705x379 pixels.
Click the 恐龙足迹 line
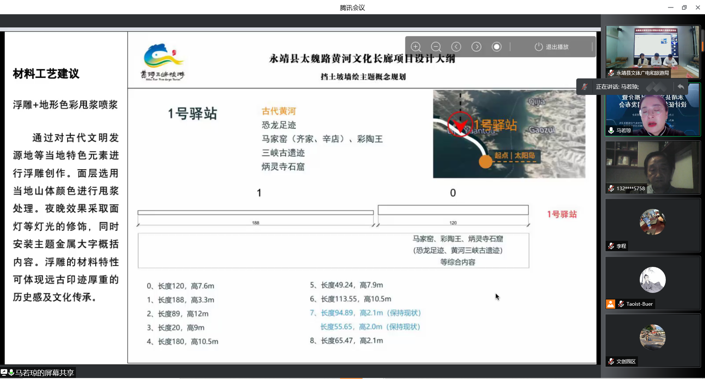coord(279,125)
